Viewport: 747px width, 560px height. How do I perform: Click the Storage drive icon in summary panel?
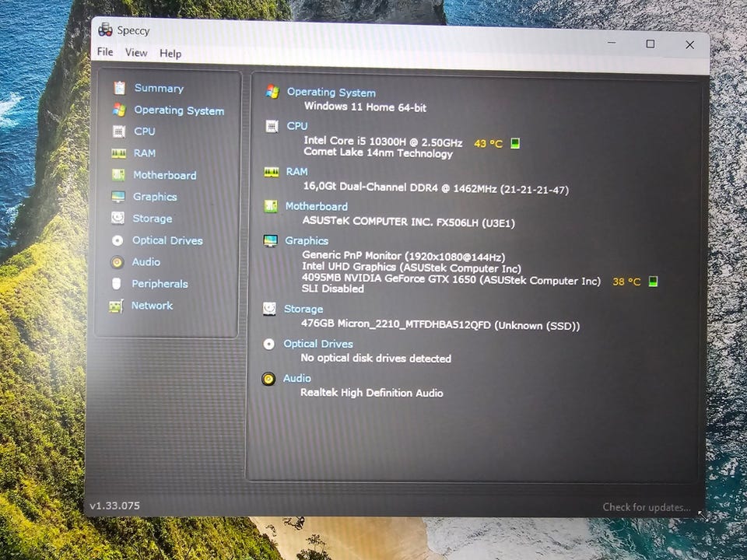pyautogui.click(x=269, y=309)
